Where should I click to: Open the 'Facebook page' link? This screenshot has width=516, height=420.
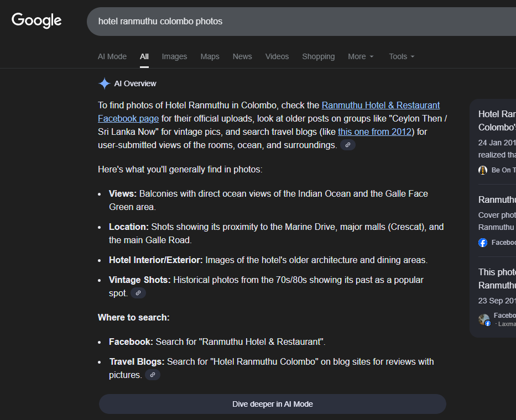point(128,118)
